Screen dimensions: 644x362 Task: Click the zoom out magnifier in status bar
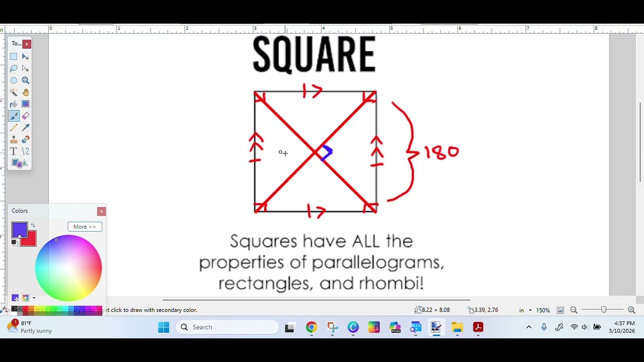click(574, 310)
